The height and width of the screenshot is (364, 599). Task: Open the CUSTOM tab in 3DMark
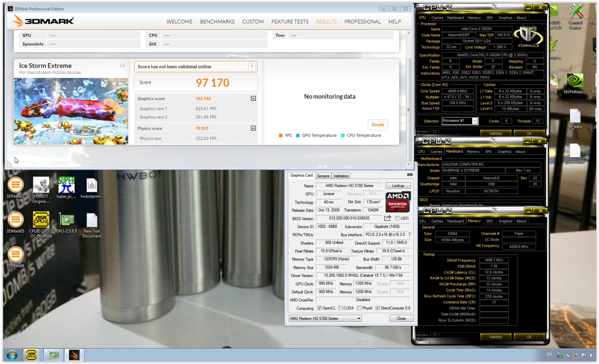(253, 22)
